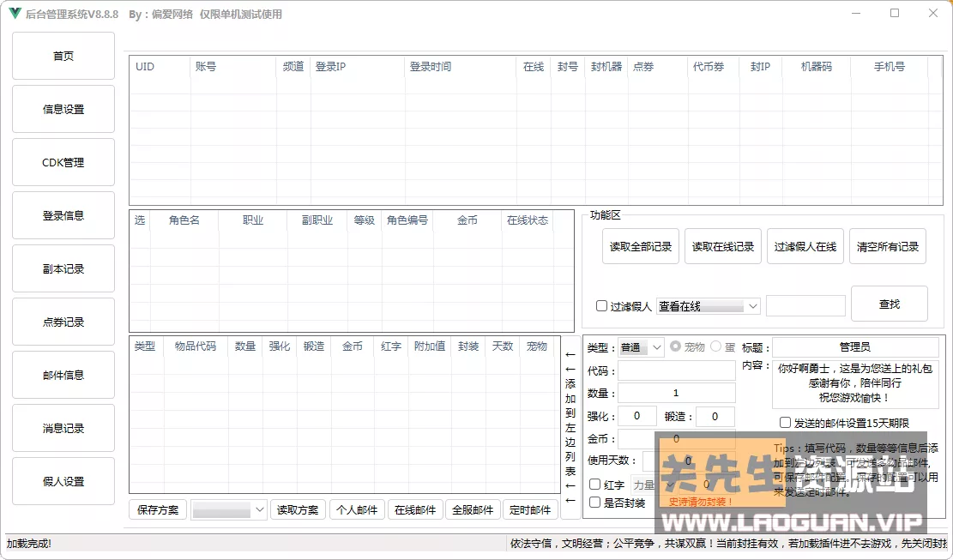This screenshot has width=953, height=560.
Task: Open the CDK管理 sidebar page
Action: click(x=63, y=161)
